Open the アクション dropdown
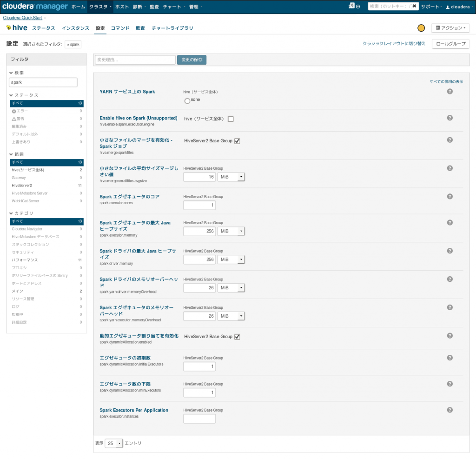The width and height of the screenshot is (476, 459). click(x=450, y=28)
